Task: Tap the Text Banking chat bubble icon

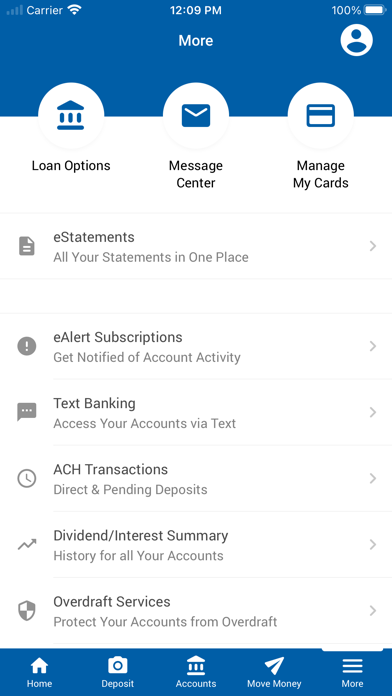Action: (27, 412)
